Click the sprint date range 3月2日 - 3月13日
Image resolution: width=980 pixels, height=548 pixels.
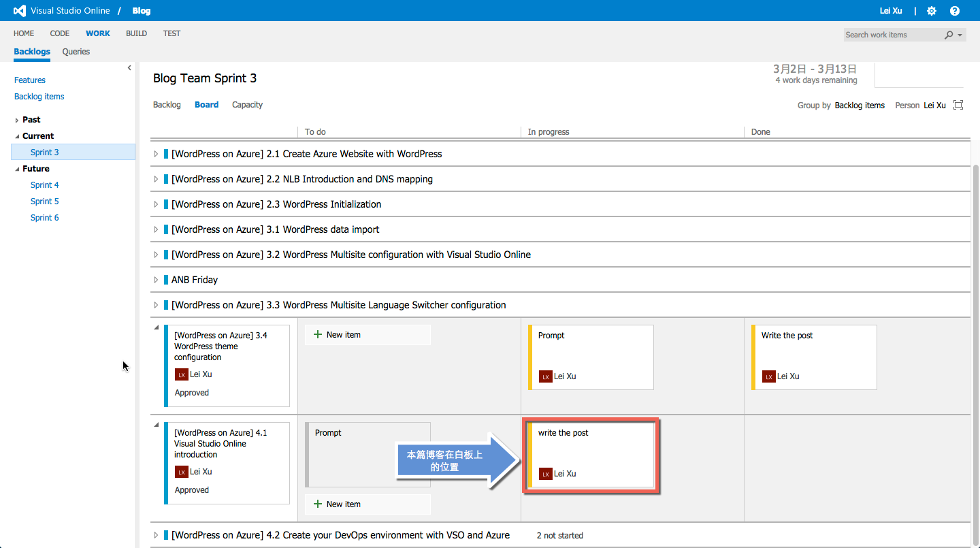pos(815,69)
